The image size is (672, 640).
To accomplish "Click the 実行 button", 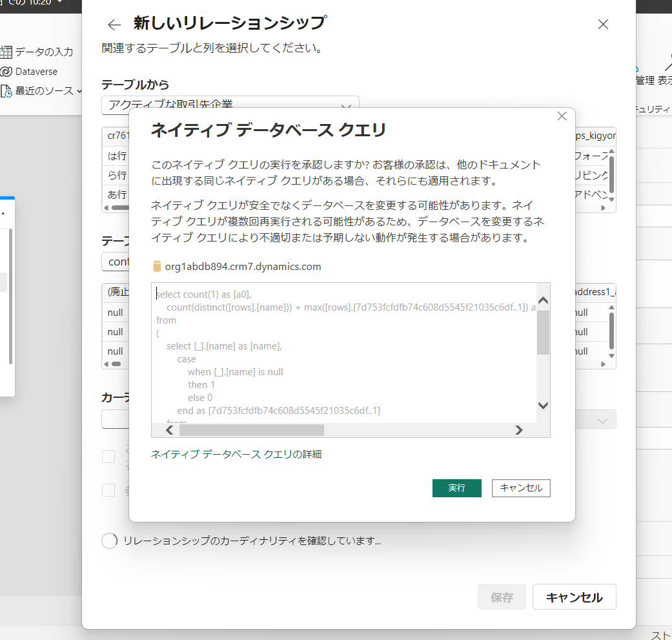I will coord(457,488).
